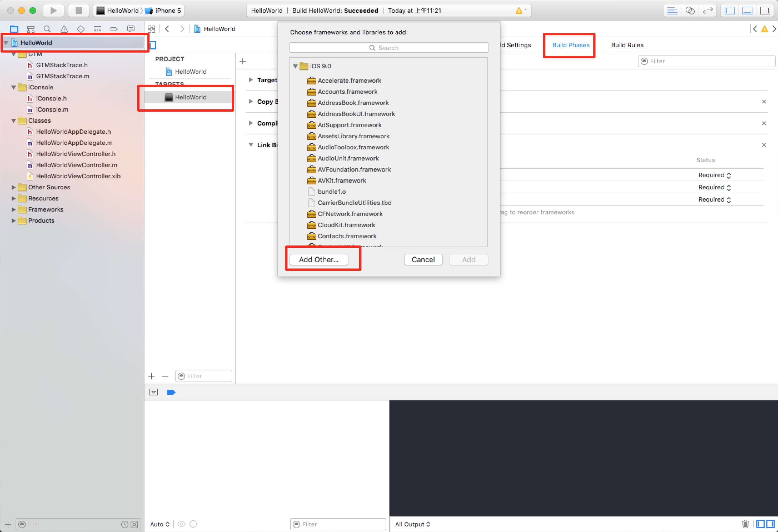
Task: Click the variable info icon
Action: point(193,524)
